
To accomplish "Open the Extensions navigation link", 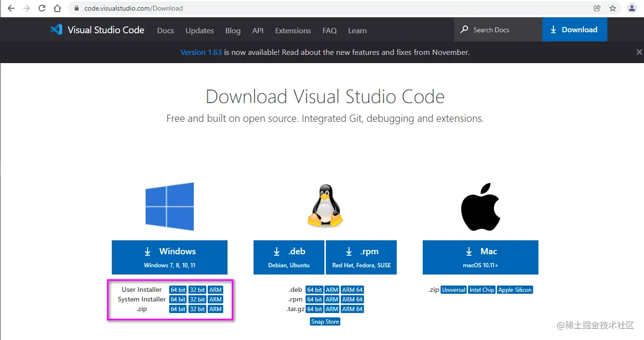I will 293,30.
